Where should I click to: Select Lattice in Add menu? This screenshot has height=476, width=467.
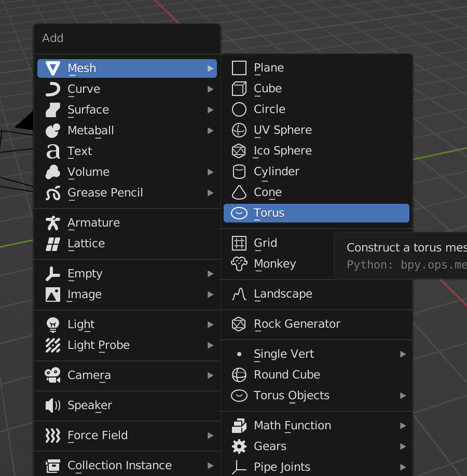click(x=127, y=244)
